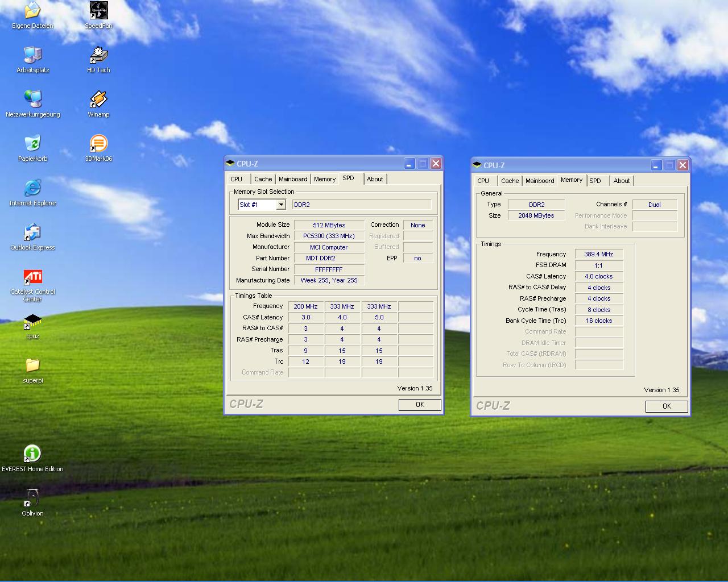Launch the SpeedFan desktop shortcut
The image size is (728, 582).
click(98, 15)
